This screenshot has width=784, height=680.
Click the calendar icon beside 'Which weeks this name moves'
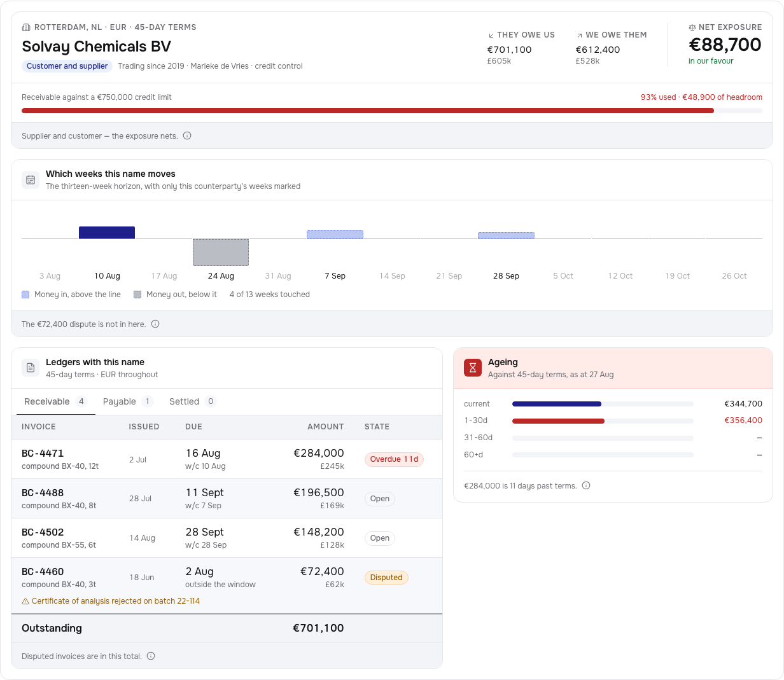[31, 180]
